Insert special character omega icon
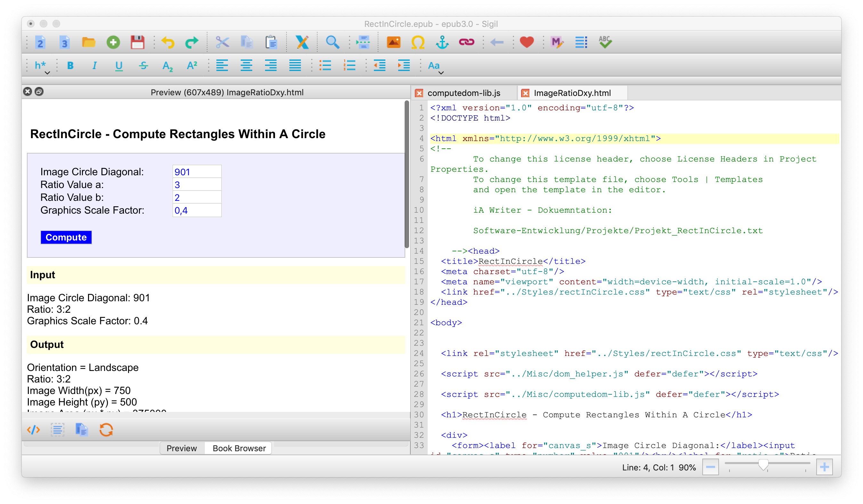Screen dimensions: 863x504 pos(418,43)
